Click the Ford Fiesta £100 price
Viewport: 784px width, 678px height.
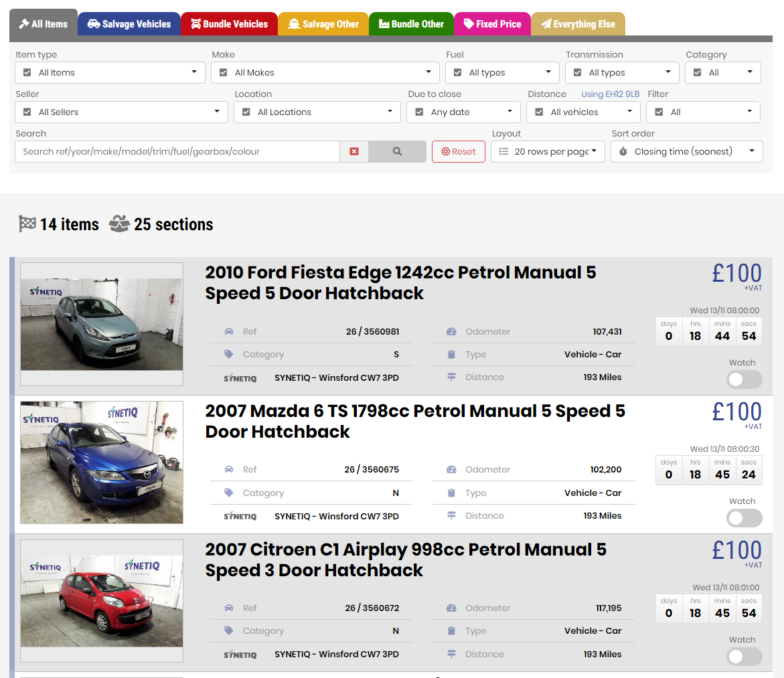coord(737,274)
